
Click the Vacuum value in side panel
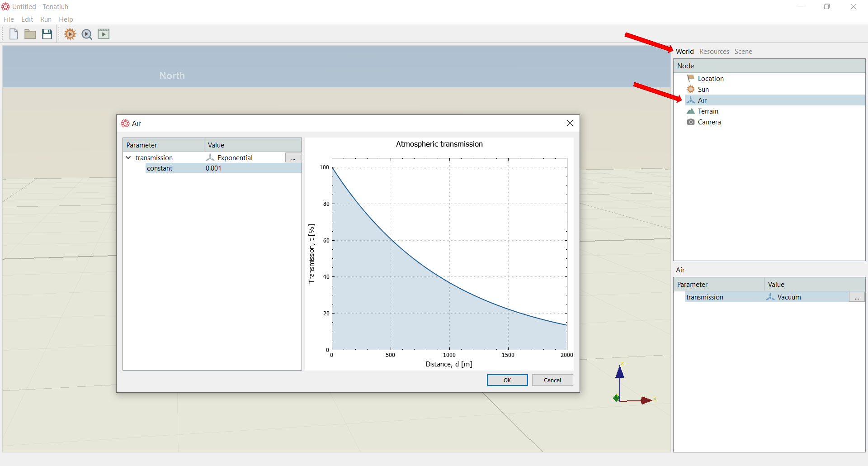789,297
